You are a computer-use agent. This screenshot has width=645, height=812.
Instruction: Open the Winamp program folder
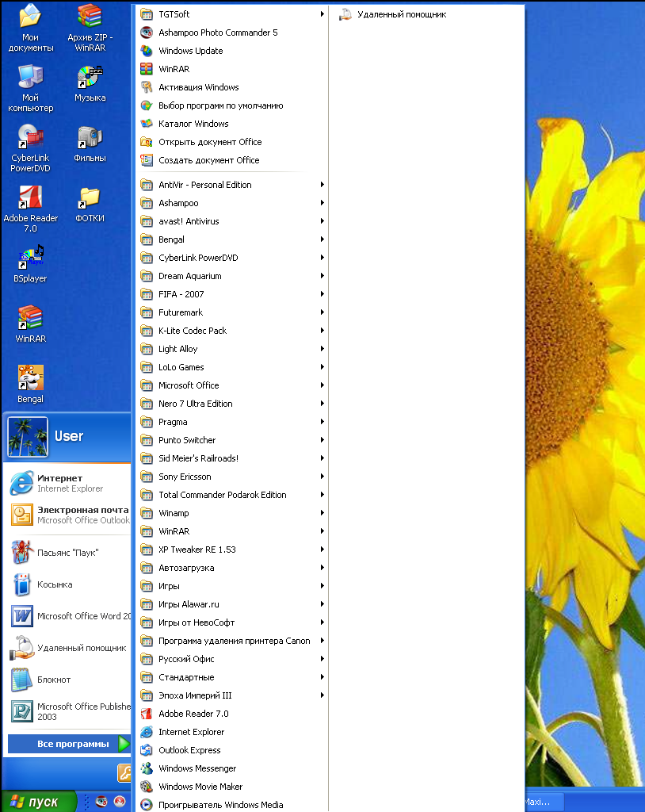(x=232, y=513)
